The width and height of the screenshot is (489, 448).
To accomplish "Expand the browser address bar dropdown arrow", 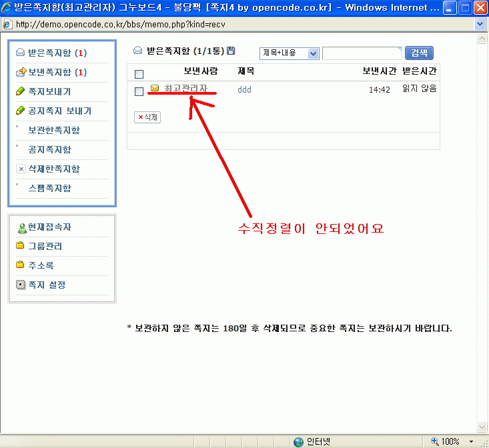I will pyautogui.click(x=479, y=24).
